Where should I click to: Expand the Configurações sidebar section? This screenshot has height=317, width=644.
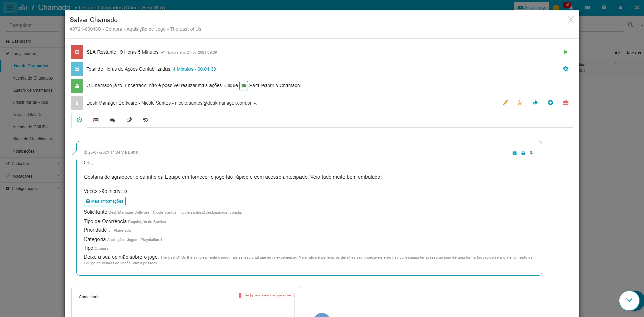click(x=32, y=189)
